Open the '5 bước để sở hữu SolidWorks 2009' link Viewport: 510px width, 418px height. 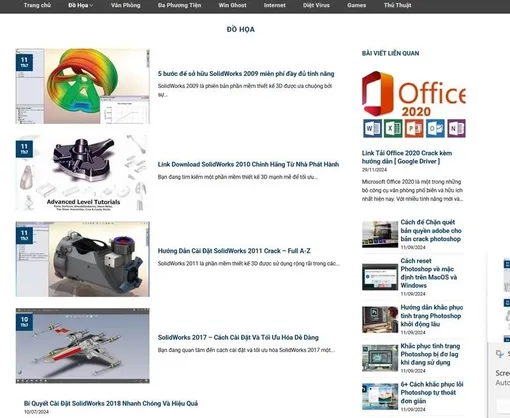click(x=246, y=74)
